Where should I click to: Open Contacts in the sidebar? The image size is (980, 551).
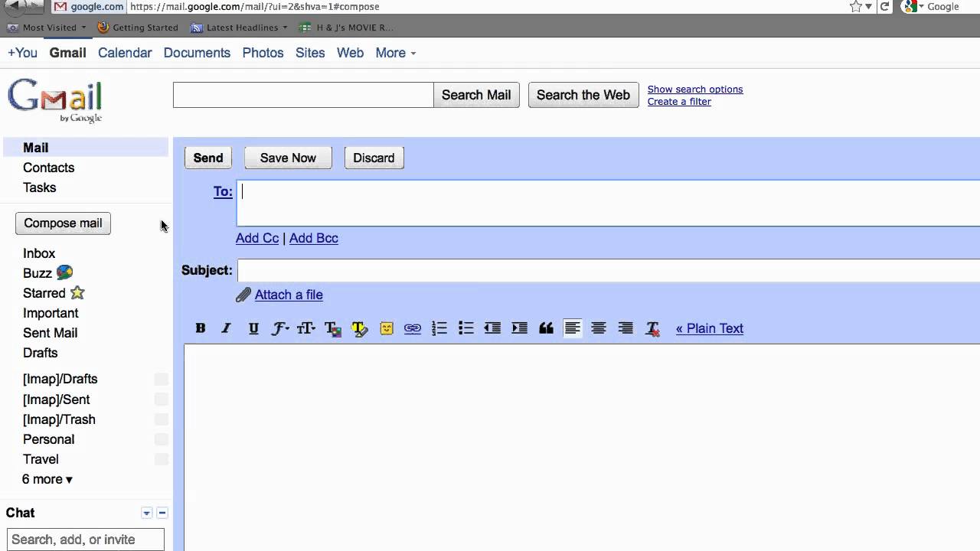point(48,168)
